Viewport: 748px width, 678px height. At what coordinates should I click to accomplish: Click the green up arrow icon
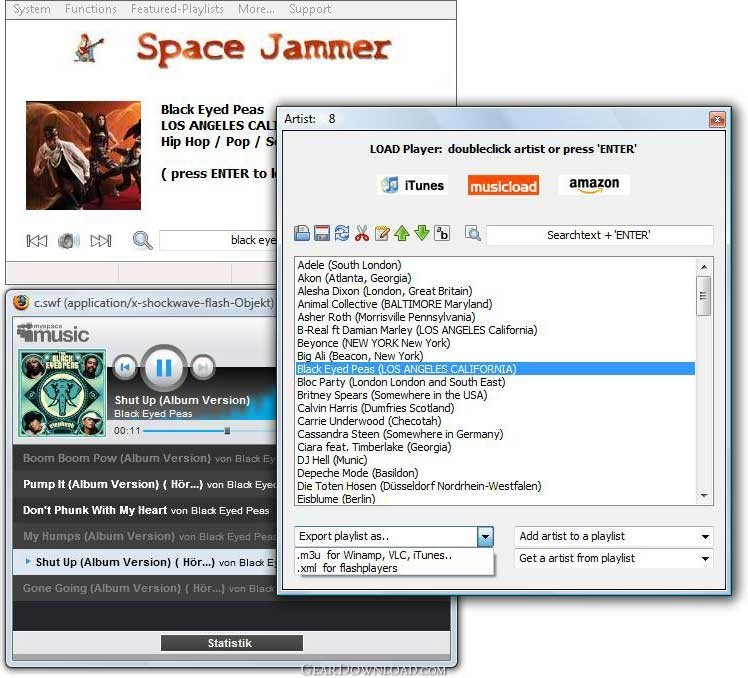pos(402,233)
